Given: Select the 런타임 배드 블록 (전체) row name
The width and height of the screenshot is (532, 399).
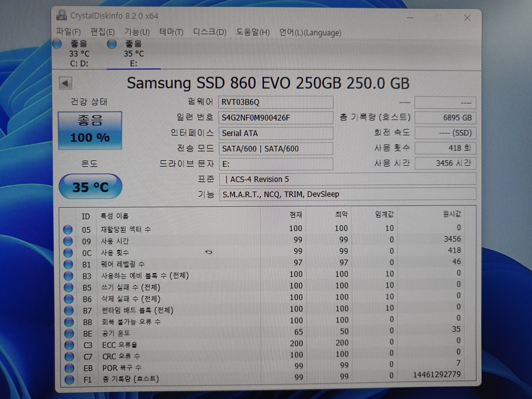Looking at the screenshot, I should (x=137, y=310).
